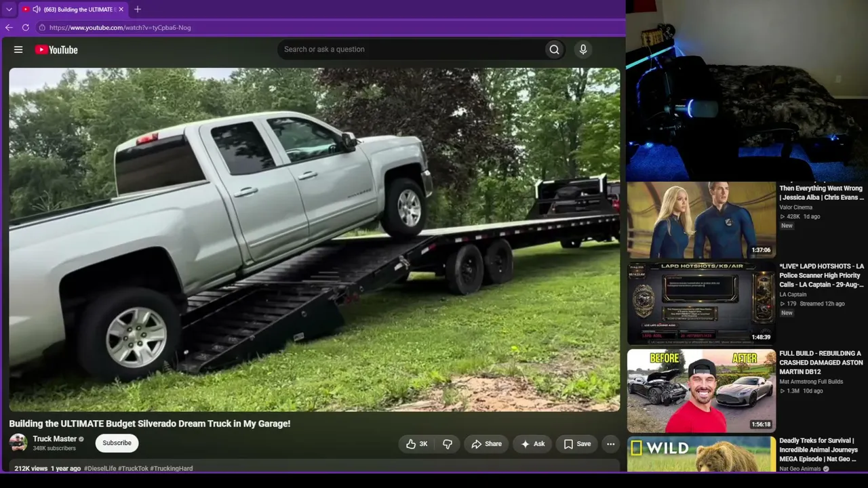868x488 pixels.
Task: Open 'Then Everything Went Wrong' video title
Action: click(822, 192)
